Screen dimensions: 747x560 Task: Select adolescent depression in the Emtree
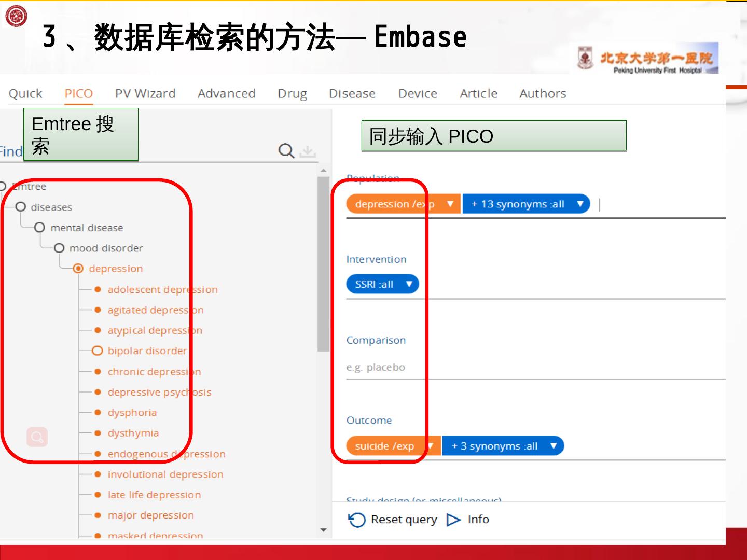tap(163, 289)
